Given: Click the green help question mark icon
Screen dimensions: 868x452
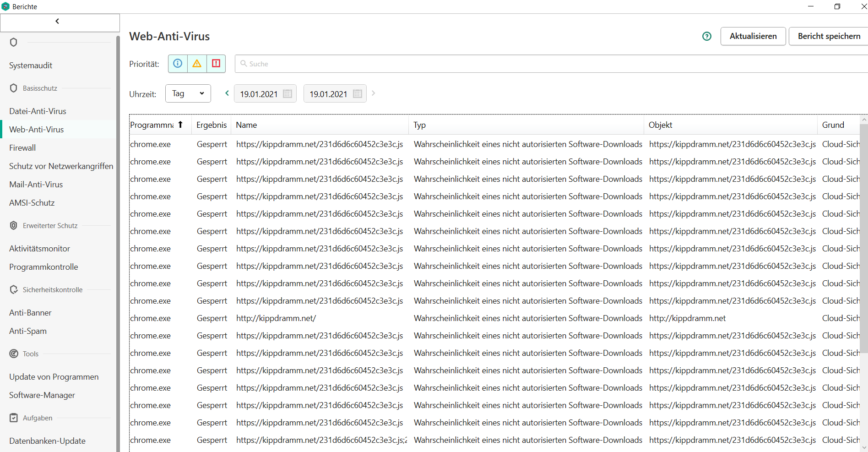Looking at the screenshot, I should (x=707, y=36).
